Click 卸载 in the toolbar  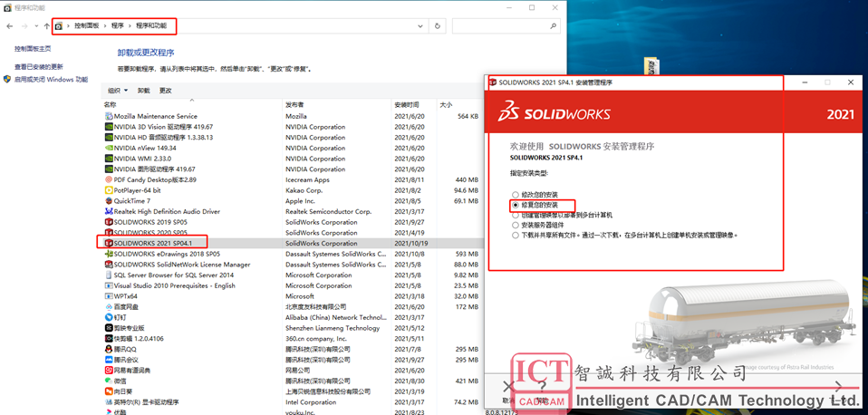click(x=143, y=91)
